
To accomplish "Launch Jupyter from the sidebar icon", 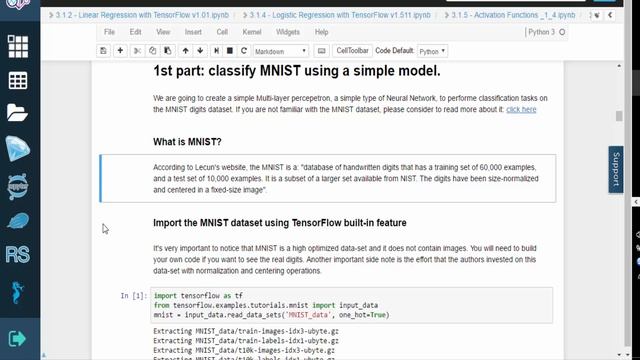I will point(18,186).
